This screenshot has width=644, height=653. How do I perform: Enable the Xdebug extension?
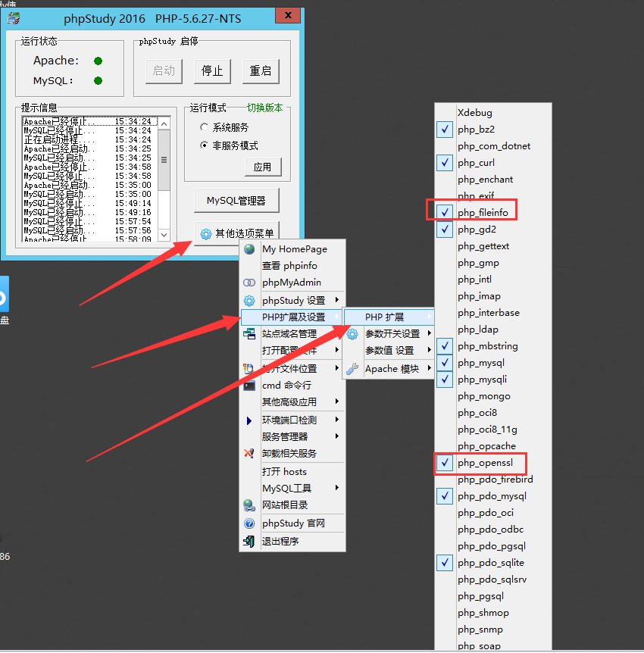[493, 113]
